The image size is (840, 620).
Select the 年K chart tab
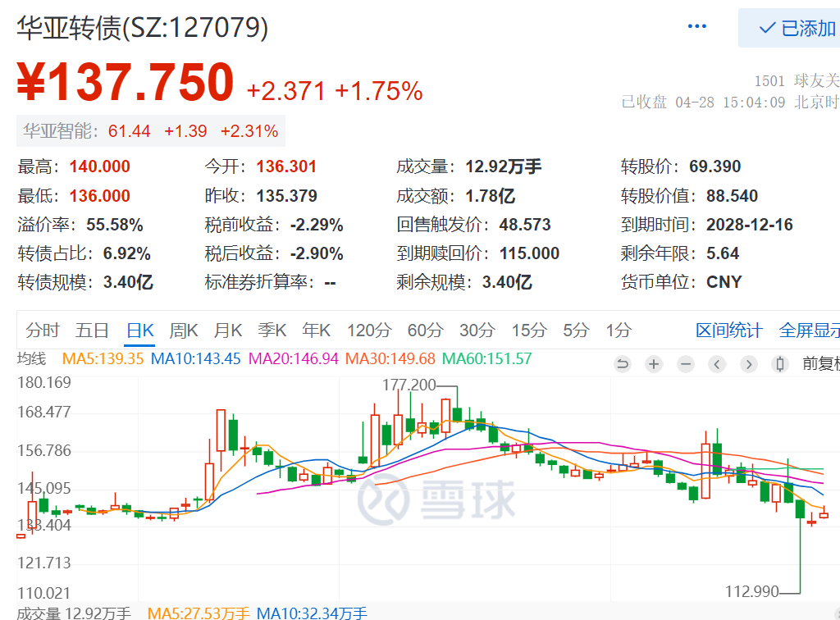316,331
